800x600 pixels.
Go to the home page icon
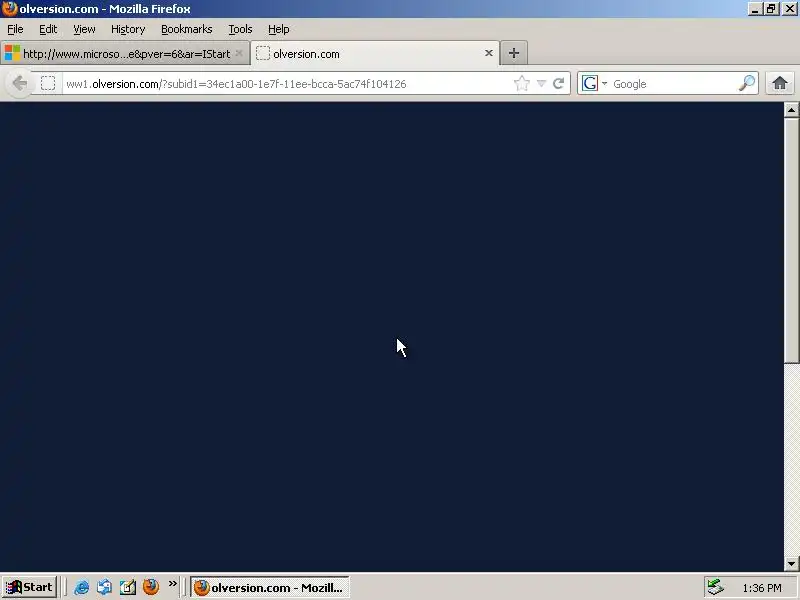coord(780,83)
